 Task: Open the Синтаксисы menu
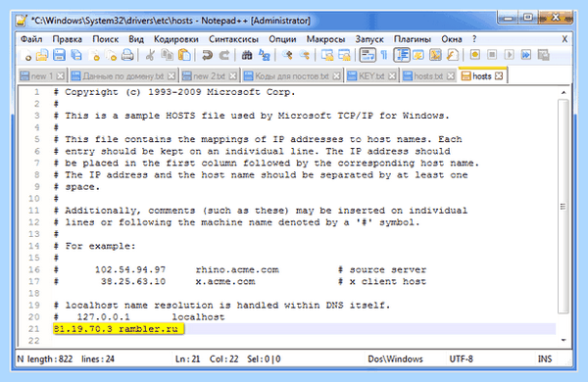coord(233,39)
